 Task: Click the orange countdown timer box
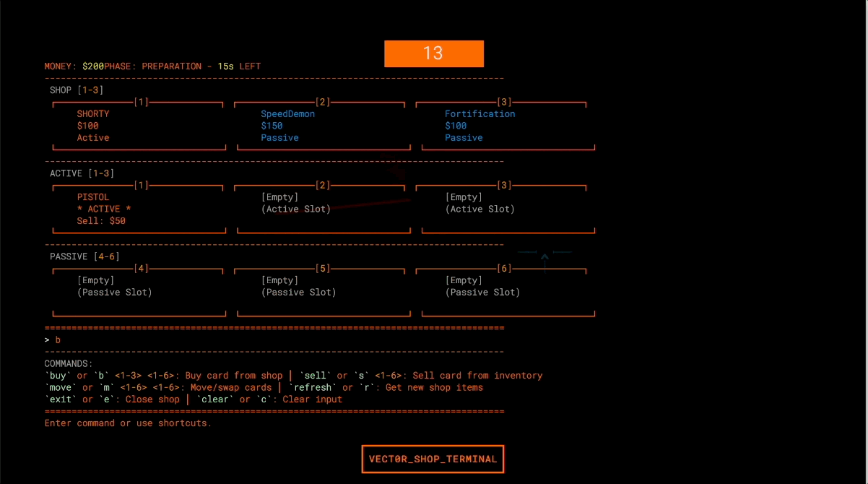[433, 53]
